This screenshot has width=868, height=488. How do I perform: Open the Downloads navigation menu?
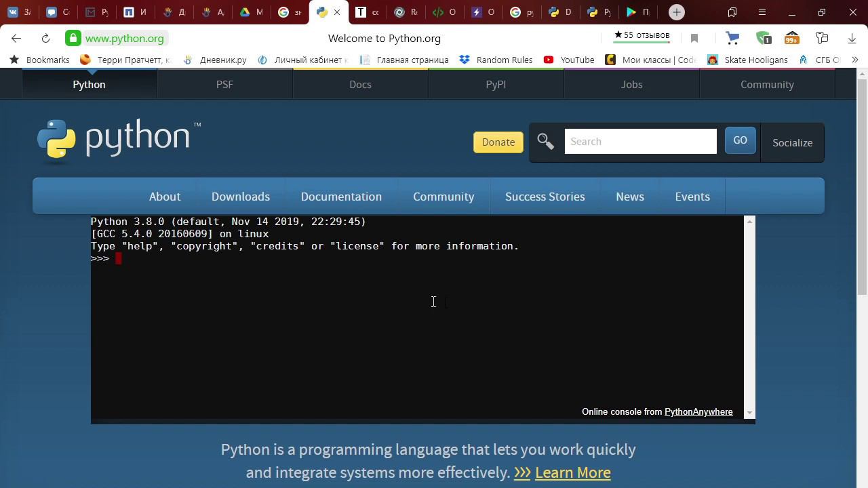(241, 197)
